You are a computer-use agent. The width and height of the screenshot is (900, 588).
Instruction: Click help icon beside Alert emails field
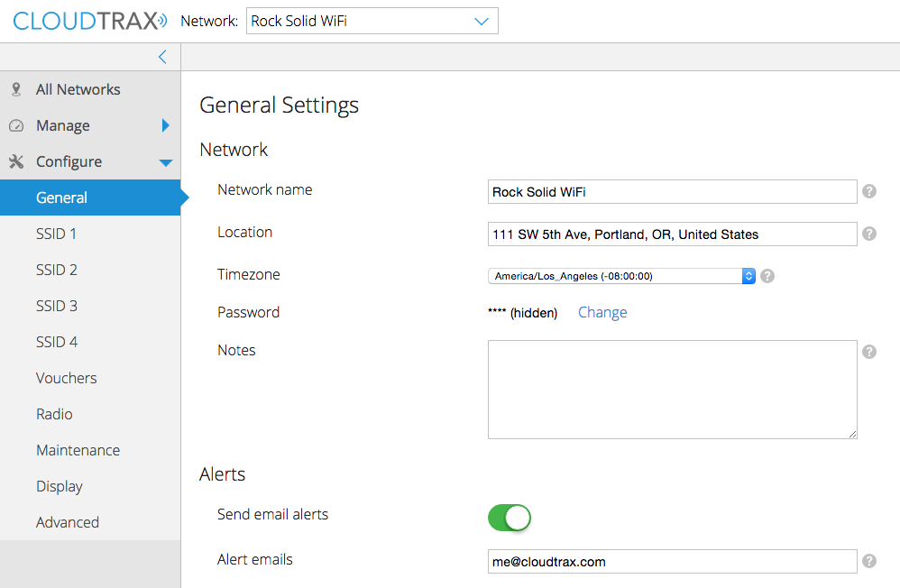pos(869,561)
